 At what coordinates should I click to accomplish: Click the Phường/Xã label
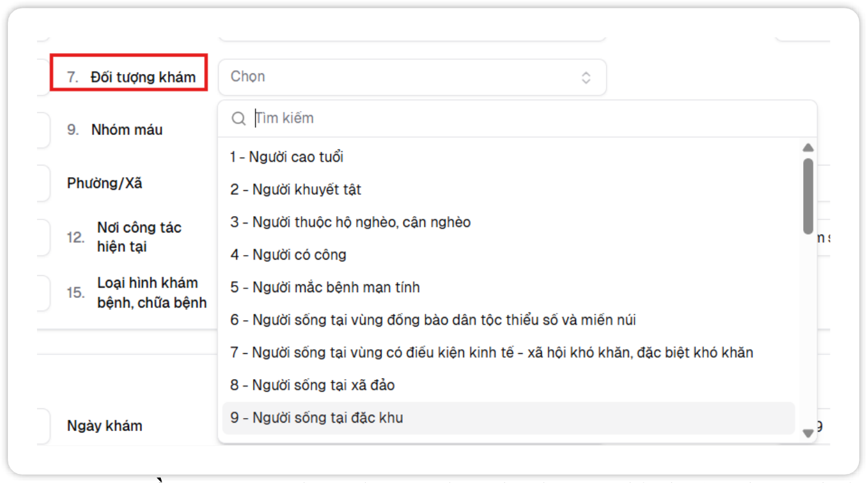click(x=104, y=183)
